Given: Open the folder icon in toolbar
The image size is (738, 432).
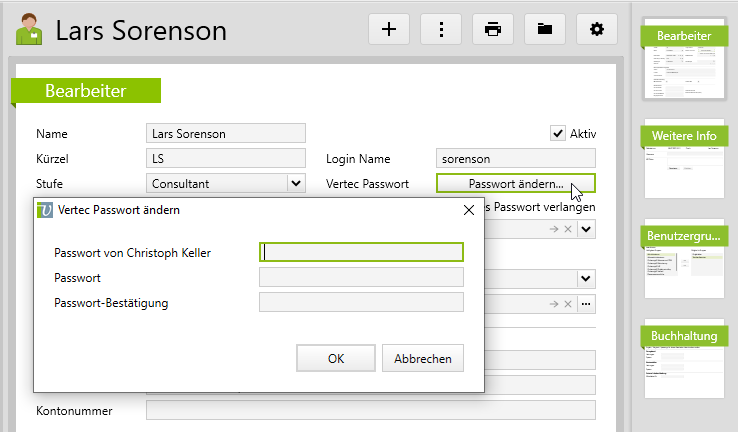Looking at the screenshot, I should 545,29.
